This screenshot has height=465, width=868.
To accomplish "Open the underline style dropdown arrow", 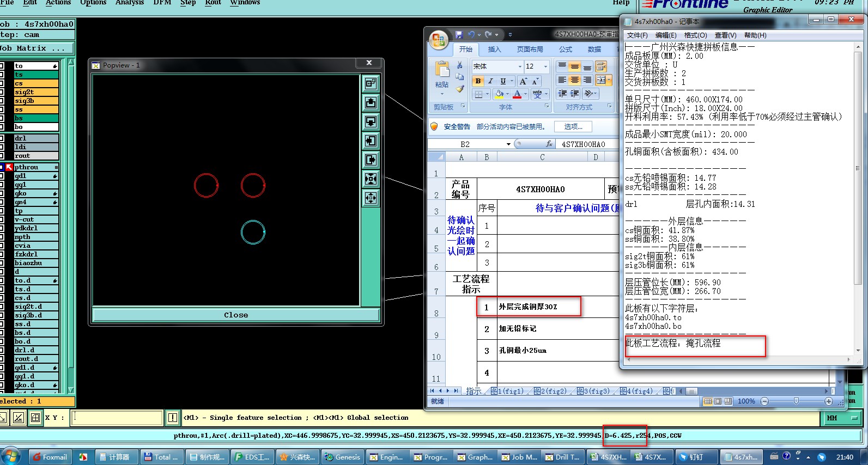I will 512,81.
